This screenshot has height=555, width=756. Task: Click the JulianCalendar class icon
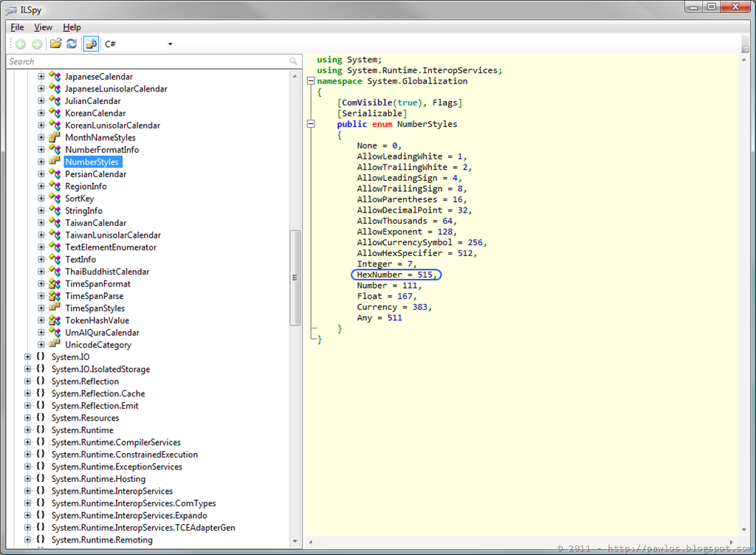55,100
